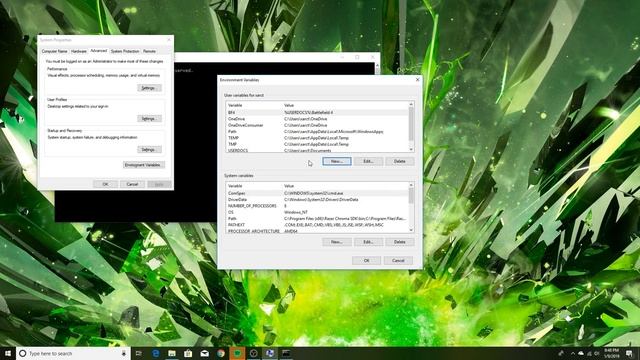Open Microsoft Store from the taskbar
Viewport: 640px width, 360px height.
(188, 353)
